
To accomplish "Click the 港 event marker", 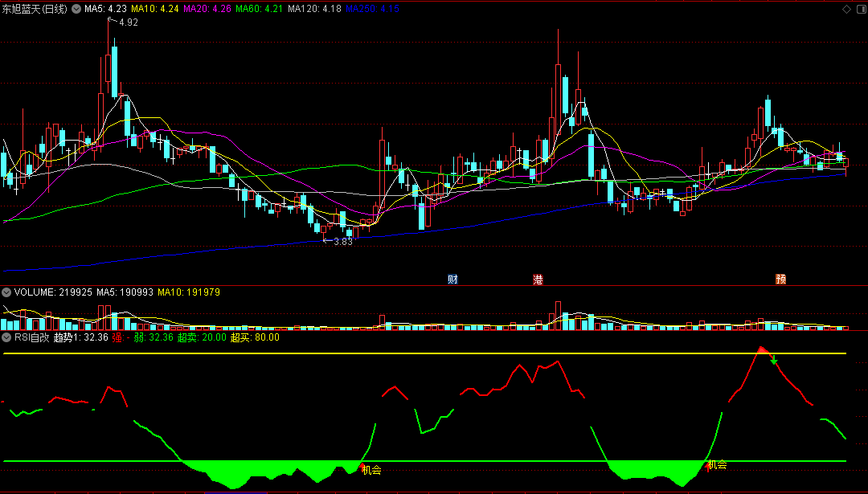I will coord(538,279).
